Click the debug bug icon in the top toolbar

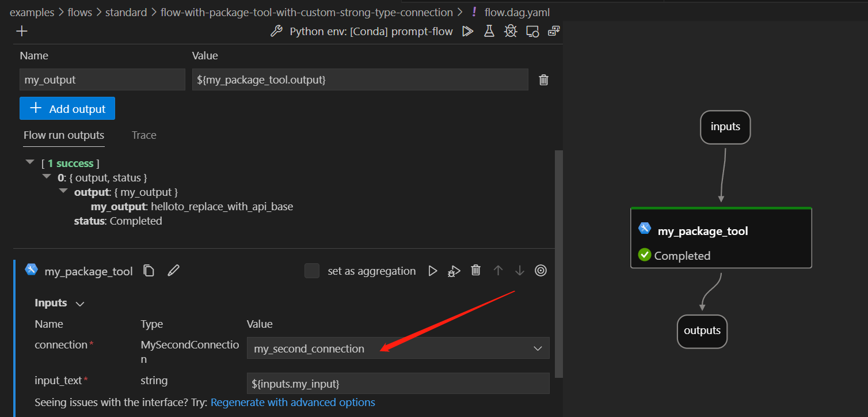point(511,31)
